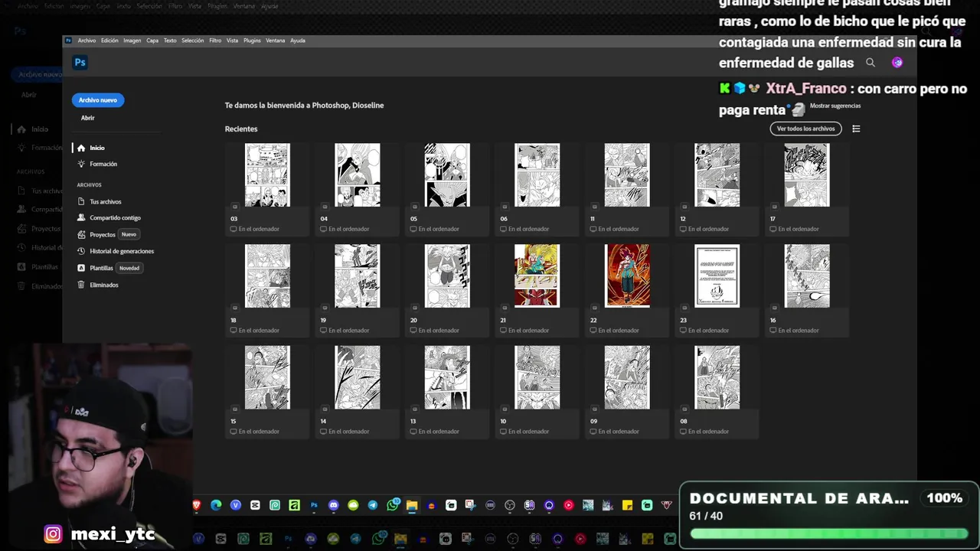Open the Imagen menu
This screenshot has height=551, width=980.
point(132,41)
